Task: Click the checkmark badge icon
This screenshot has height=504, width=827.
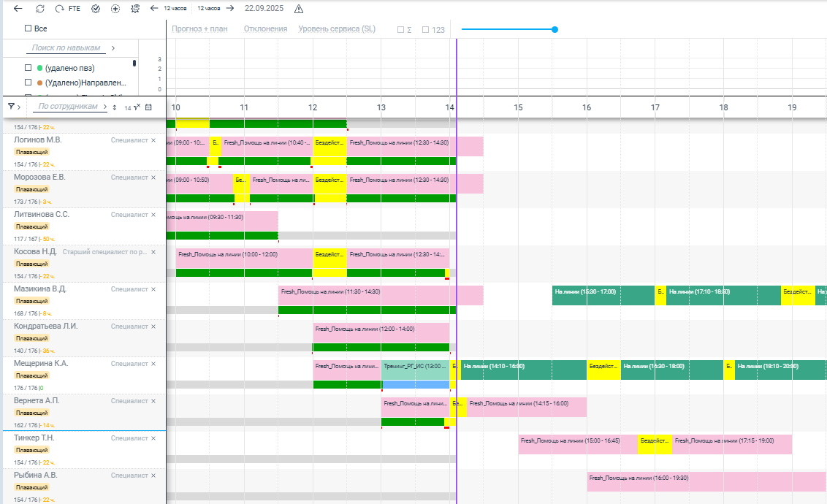Action: pyautogui.click(x=96, y=9)
